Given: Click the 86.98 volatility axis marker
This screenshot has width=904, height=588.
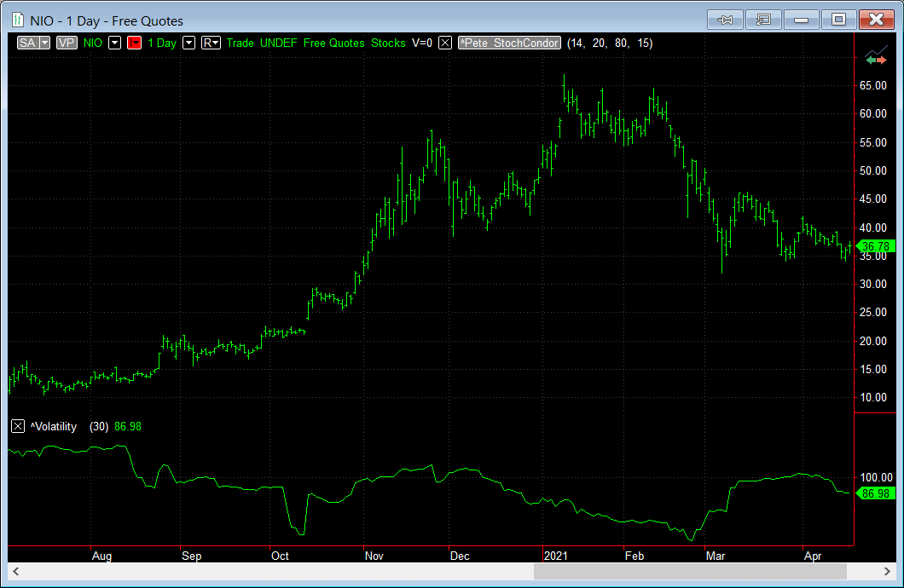Looking at the screenshot, I should click(876, 493).
